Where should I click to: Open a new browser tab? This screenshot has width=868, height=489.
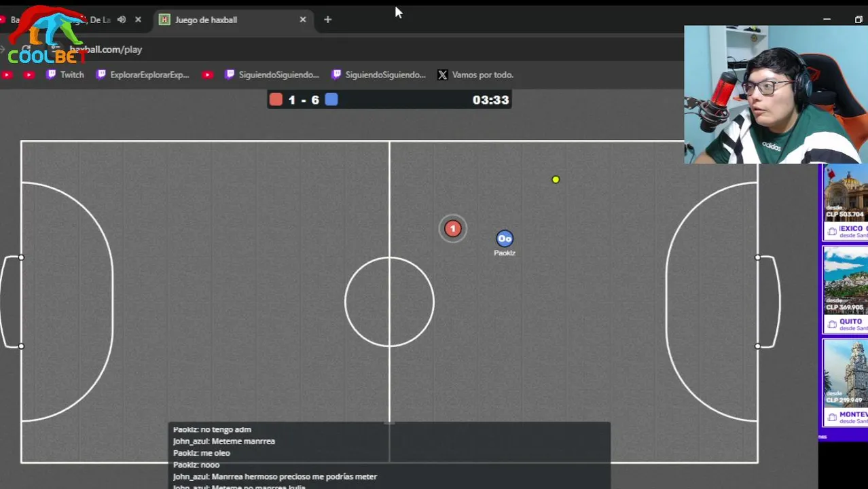pyautogui.click(x=327, y=20)
